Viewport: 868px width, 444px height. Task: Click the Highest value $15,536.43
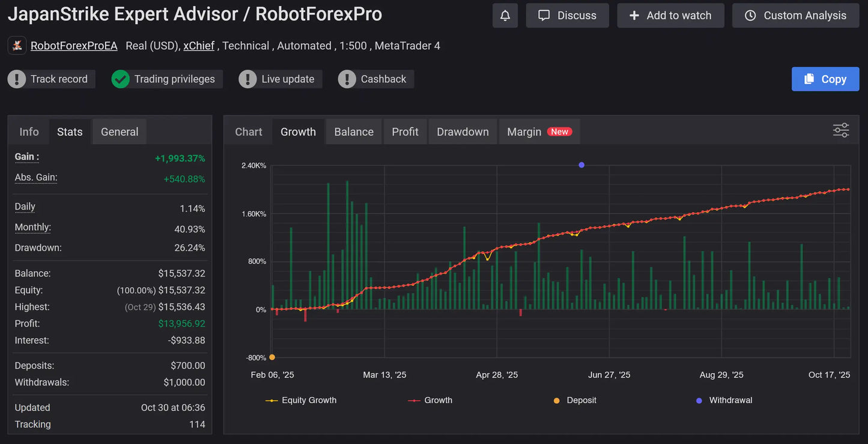182,307
